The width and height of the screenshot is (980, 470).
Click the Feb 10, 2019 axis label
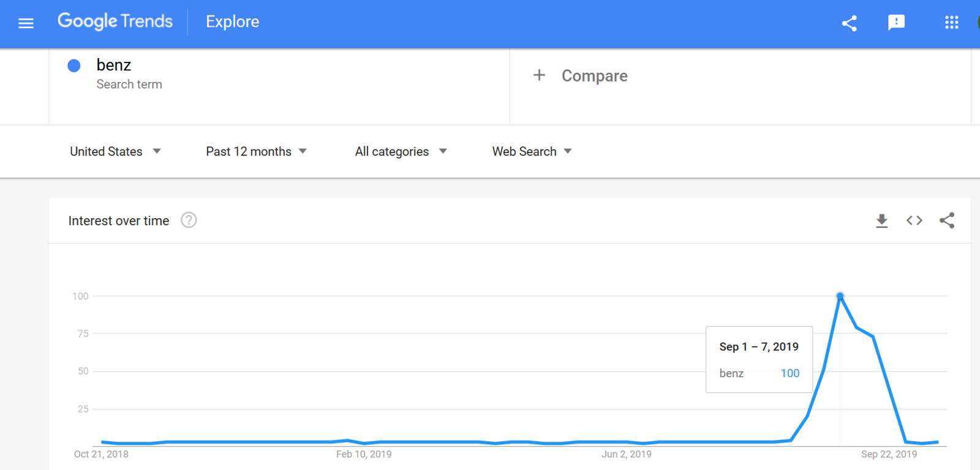point(364,454)
